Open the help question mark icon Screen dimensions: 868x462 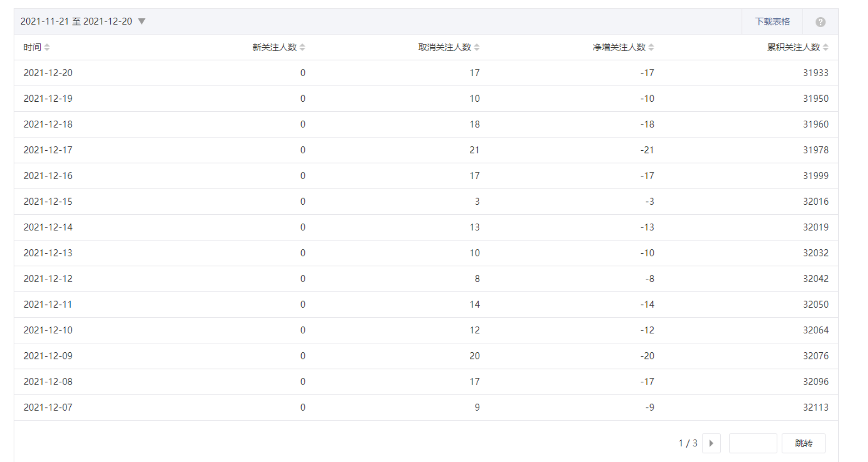[820, 22]
